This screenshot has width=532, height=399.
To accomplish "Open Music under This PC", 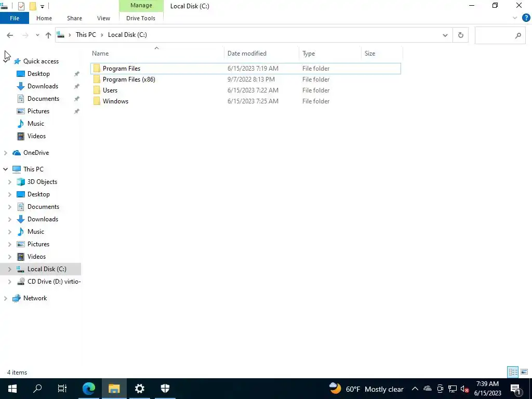I will (35, 232).
